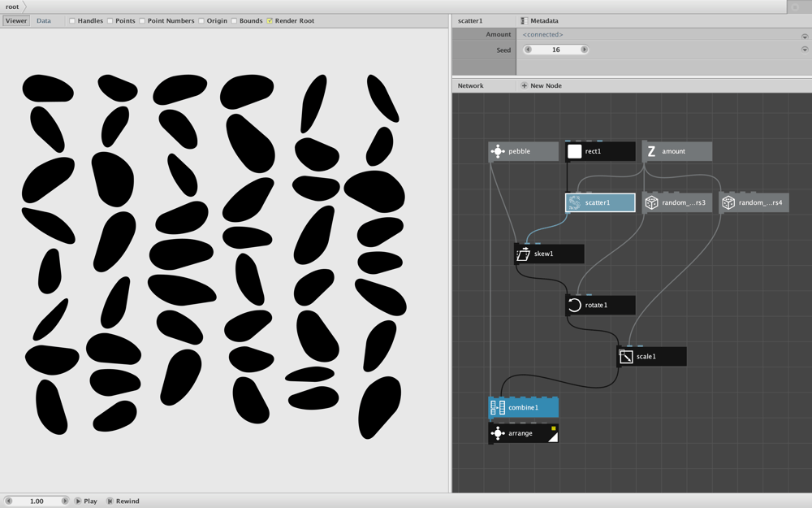Select the random_...rs4 node label

(760, 202)
